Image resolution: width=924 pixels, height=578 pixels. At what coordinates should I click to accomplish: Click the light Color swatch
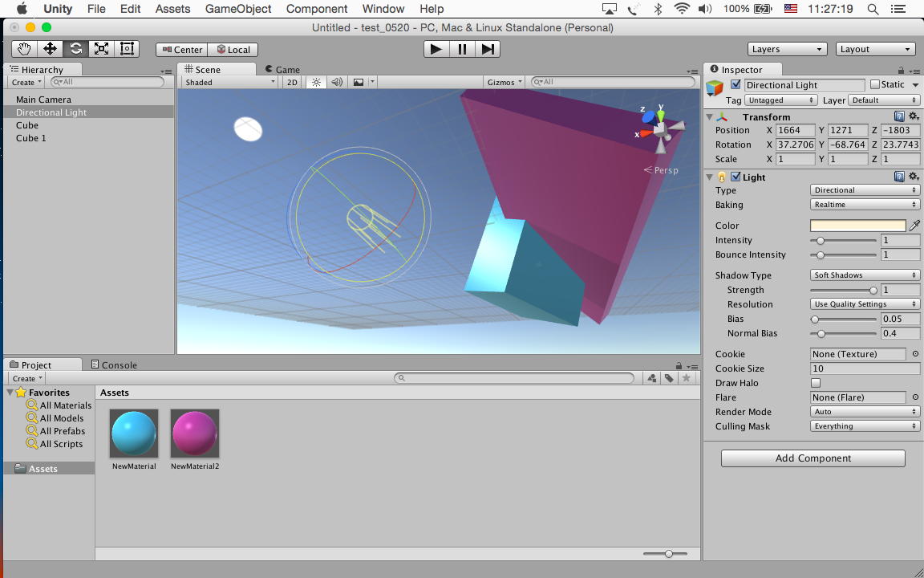coord(857,226)
